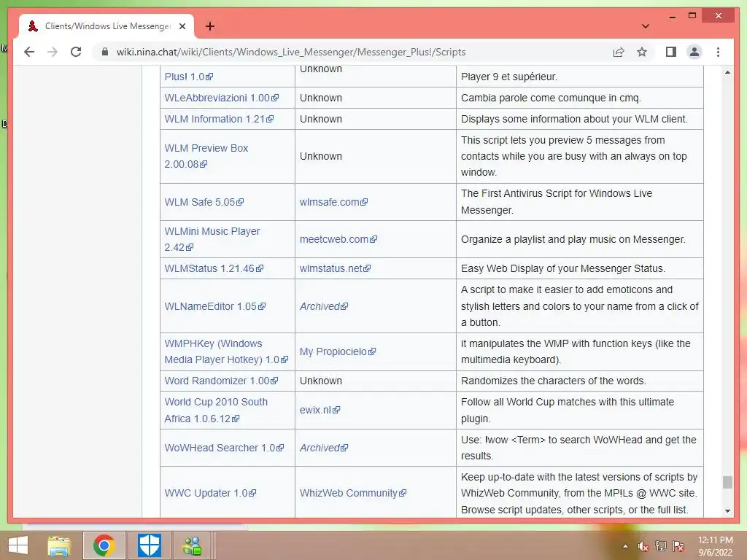Open Archived link in WLNameEditor row
Screen dimensions: 747x560
tap(324, 306)
